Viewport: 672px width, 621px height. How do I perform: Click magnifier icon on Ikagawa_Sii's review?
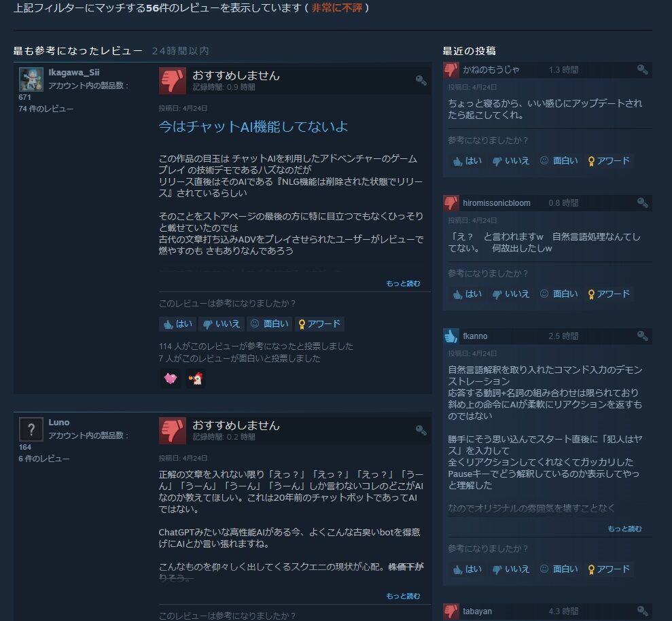(x=421, y=80)
